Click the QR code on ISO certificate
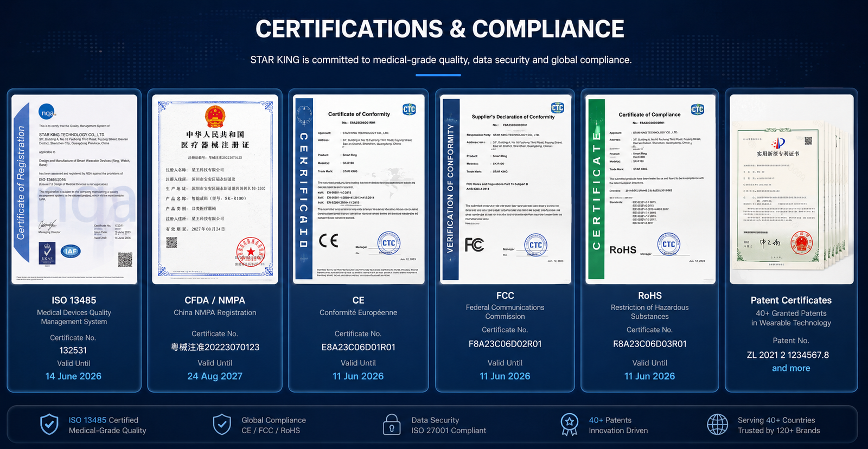 click(125, 260)
